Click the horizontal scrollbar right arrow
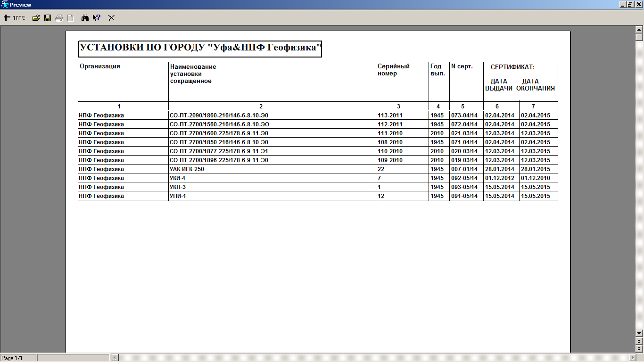Image resolution: width=644 pixels, height=362 pixels. point(632,358)
